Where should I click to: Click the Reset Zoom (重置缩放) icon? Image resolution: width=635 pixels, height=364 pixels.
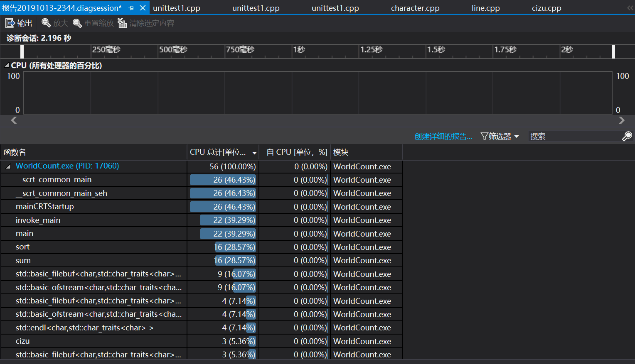(77, 23)
